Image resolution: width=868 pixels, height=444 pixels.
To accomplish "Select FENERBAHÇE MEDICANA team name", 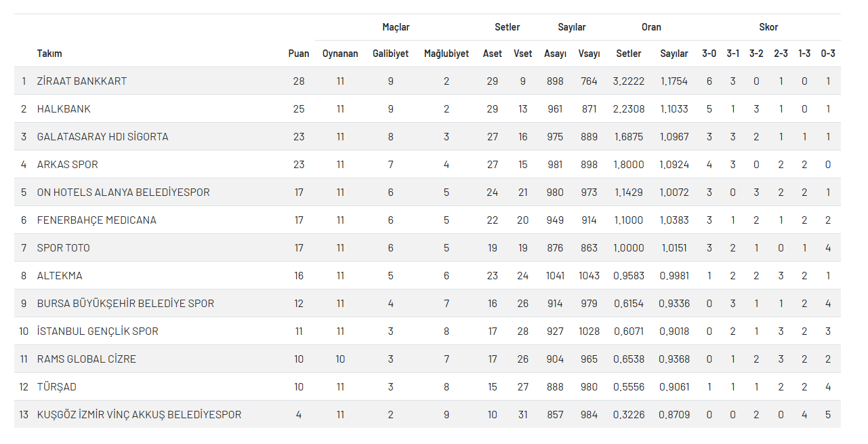I will tap(96, 220).
